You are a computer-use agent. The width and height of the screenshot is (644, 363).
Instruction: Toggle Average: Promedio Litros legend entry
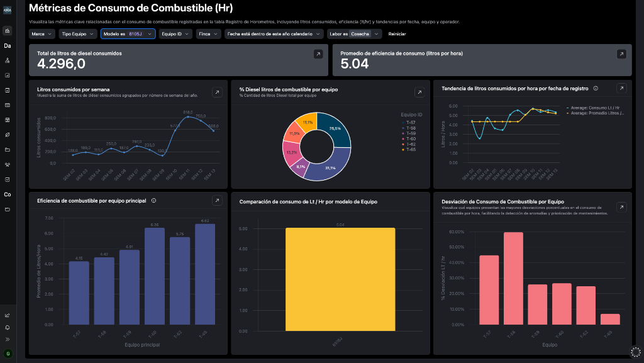pyautogui.click(x=595, y=113)
